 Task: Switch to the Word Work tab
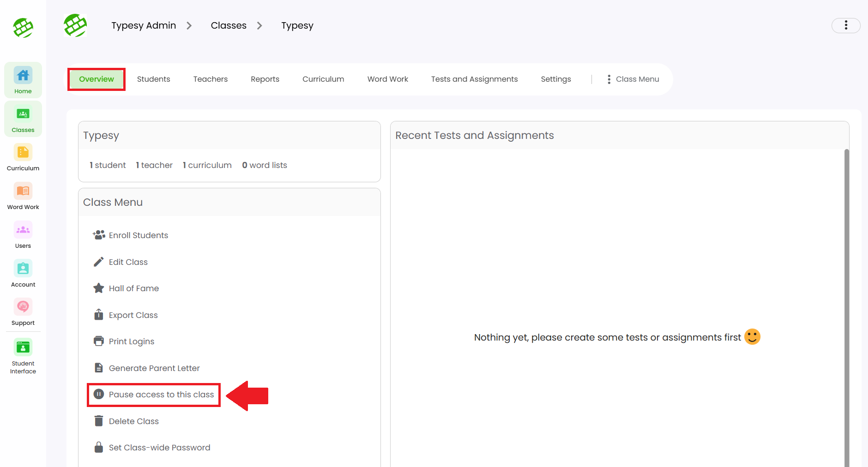click(x=388, y=79)
